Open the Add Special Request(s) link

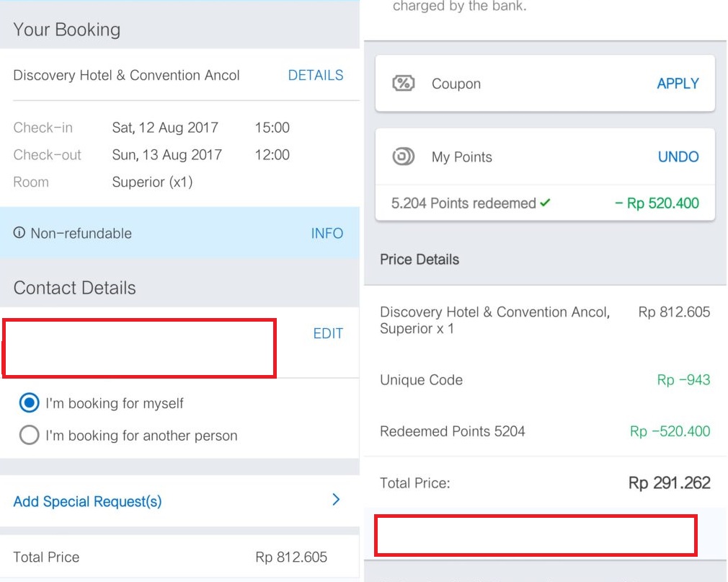(x=87, y=501)
